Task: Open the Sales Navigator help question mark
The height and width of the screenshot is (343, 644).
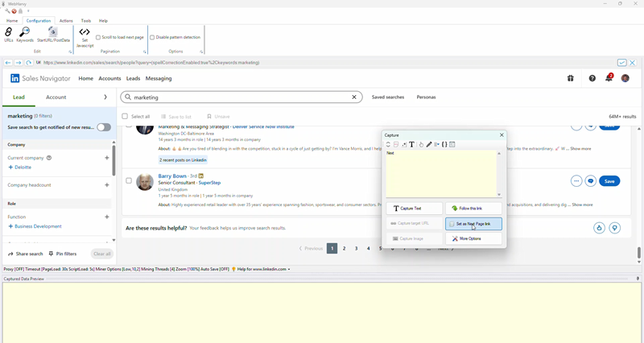Action: pyautogui.click(x=592, y=78)
